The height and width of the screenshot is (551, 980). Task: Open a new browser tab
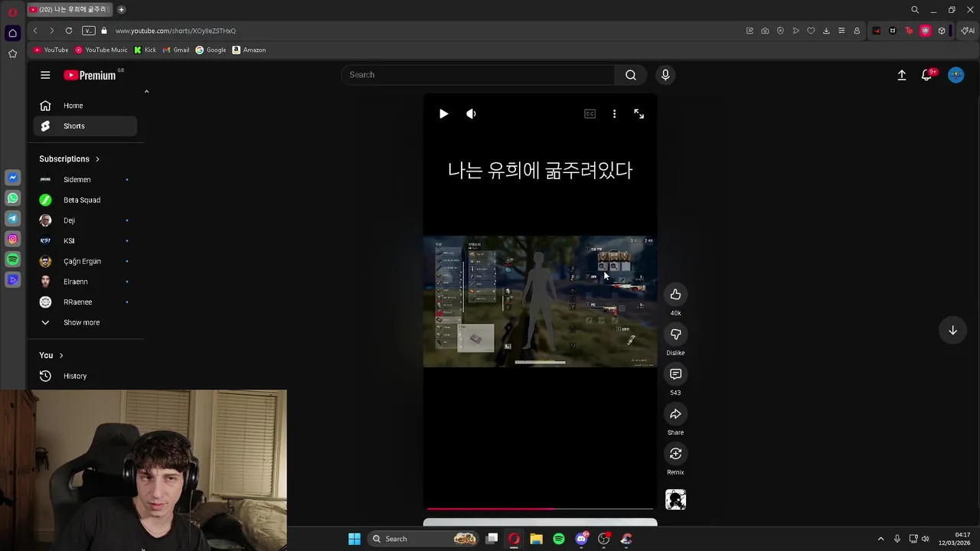coord(121,9)
